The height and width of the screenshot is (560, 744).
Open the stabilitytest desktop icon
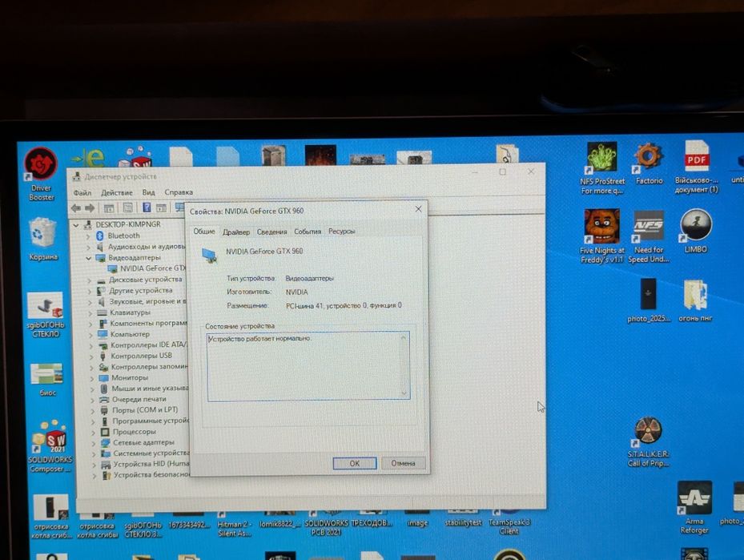point(463,518)
